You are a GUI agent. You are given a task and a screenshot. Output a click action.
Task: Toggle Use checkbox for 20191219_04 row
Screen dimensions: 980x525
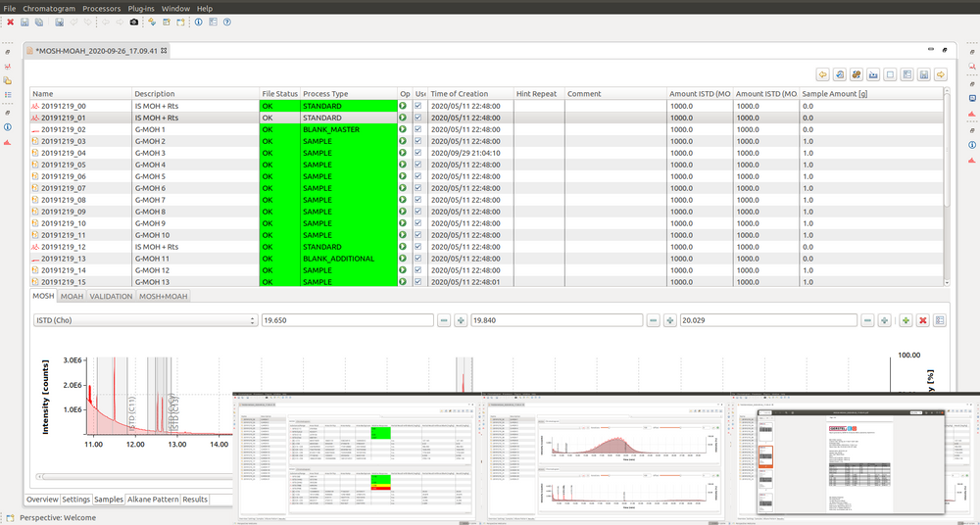[418, 153]
